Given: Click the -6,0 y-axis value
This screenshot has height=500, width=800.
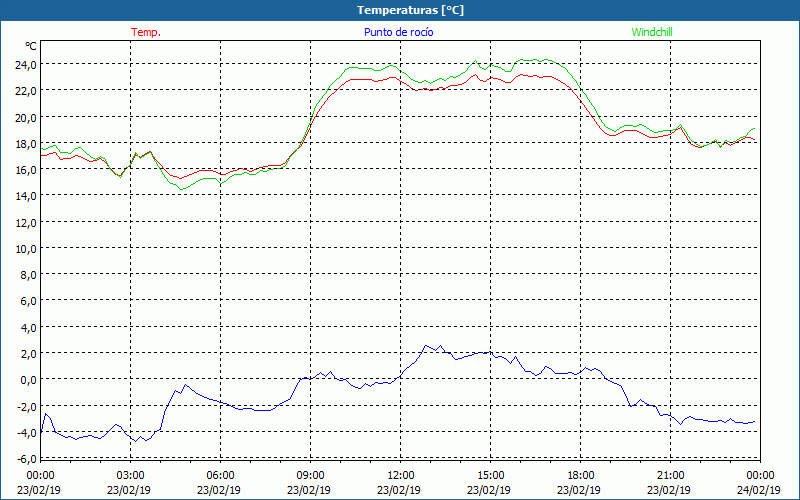Looking at the screenshot, I should point(28,459).
